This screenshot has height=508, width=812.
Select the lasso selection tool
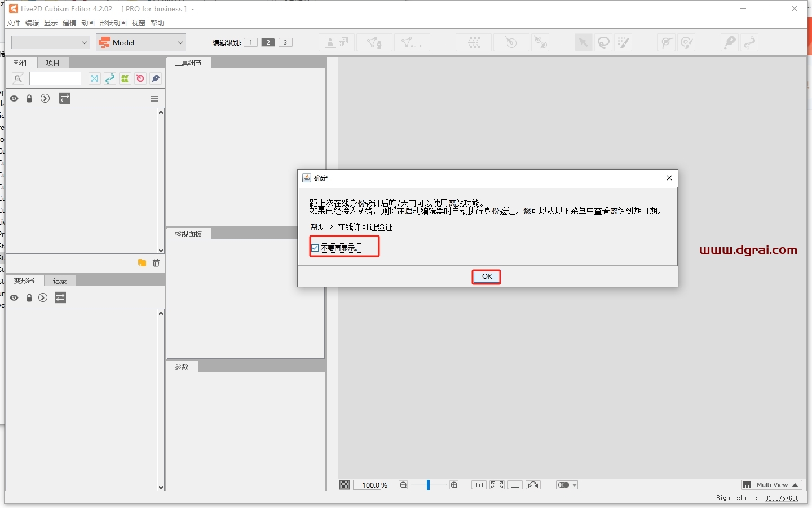[x=603, y=42]
